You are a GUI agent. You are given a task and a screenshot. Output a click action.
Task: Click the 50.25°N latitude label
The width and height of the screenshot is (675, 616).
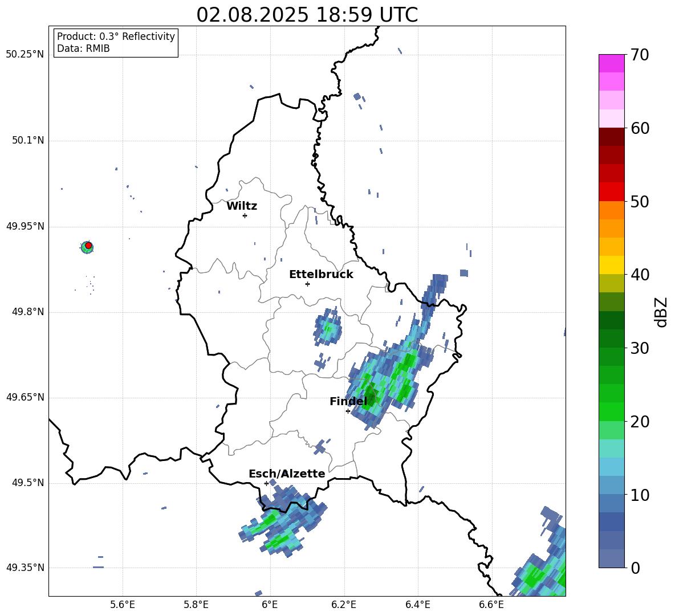pos(25,55)
